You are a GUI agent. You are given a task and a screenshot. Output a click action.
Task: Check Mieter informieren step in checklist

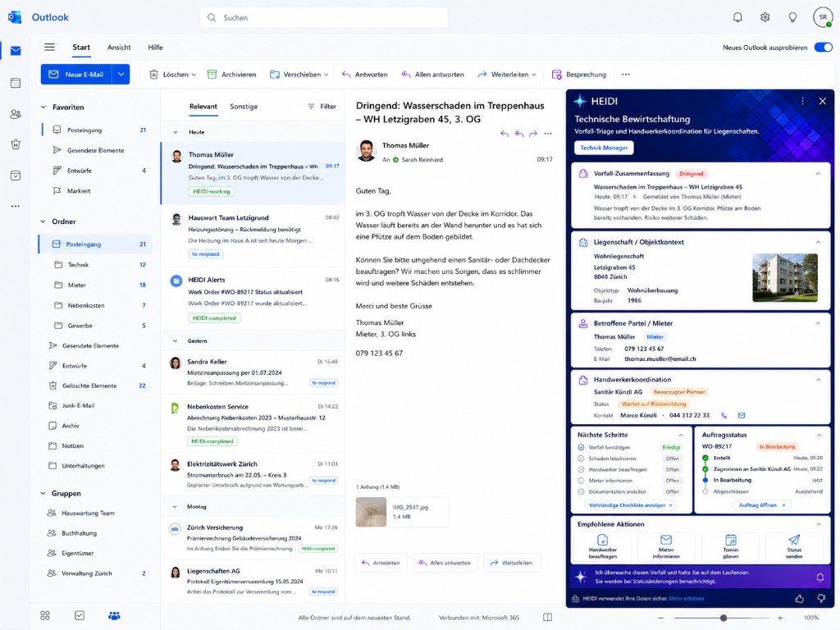(581, 481)
